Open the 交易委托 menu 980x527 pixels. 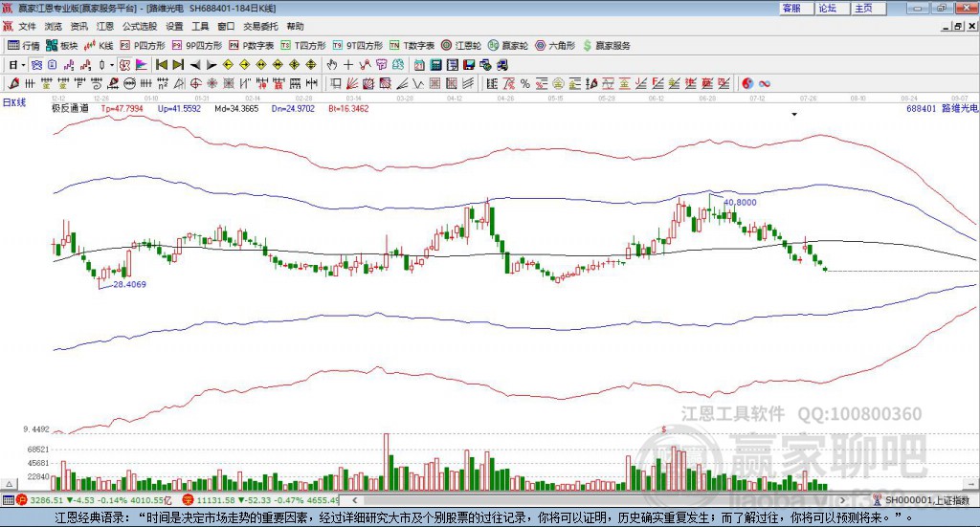pyautogui.click(x=260, y=26)
